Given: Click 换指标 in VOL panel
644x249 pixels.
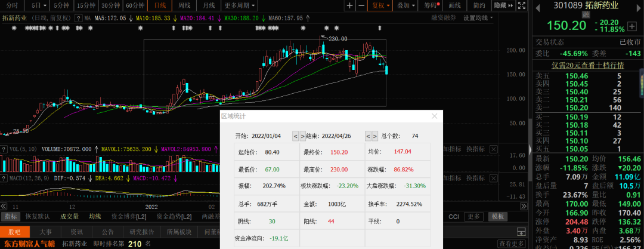Looking at the screenshot, I should [476, 149].
